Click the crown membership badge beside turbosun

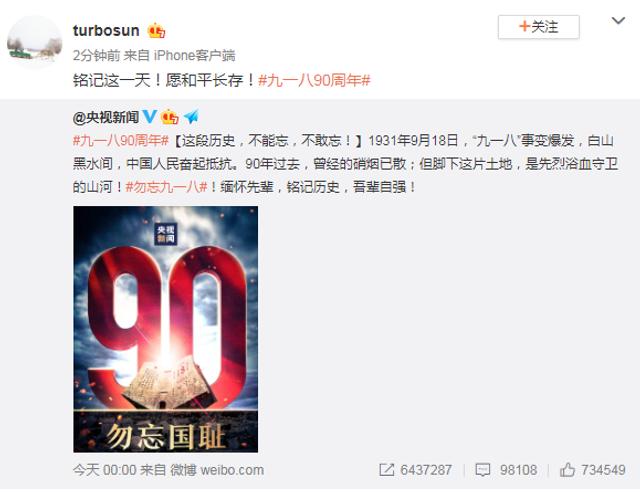tap(156, 31)
